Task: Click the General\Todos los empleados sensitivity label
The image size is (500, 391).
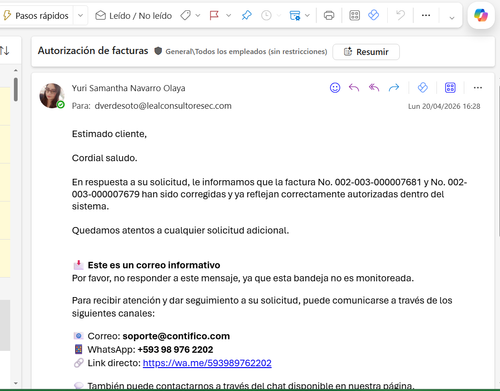Action: coord(246,52)
